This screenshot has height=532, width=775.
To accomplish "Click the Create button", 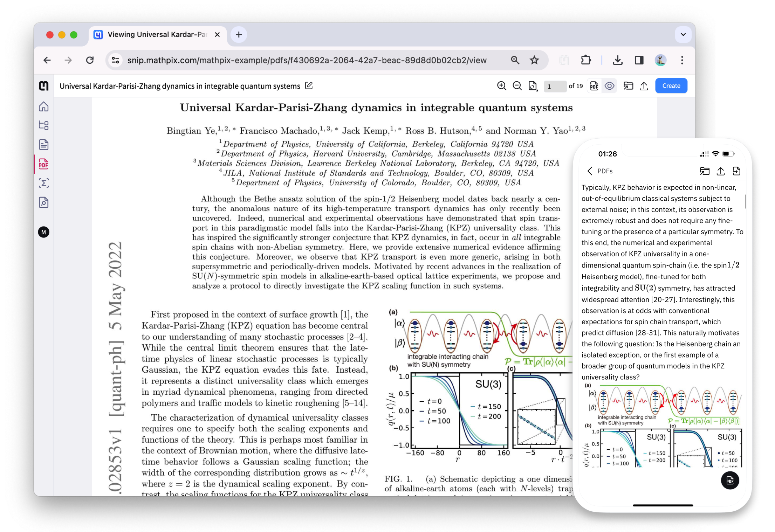I will [671, 85].
